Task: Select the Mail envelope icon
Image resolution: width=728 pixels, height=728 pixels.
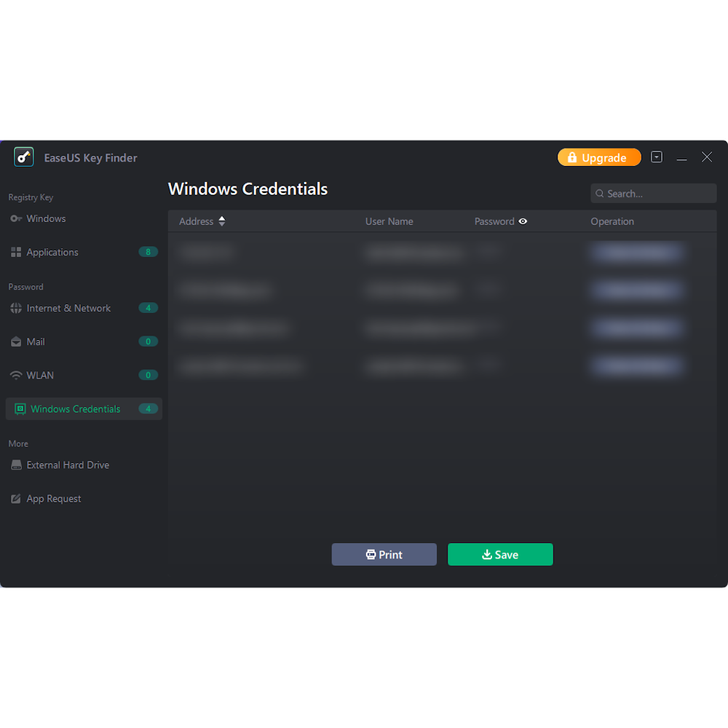Action: coord(16,341)
